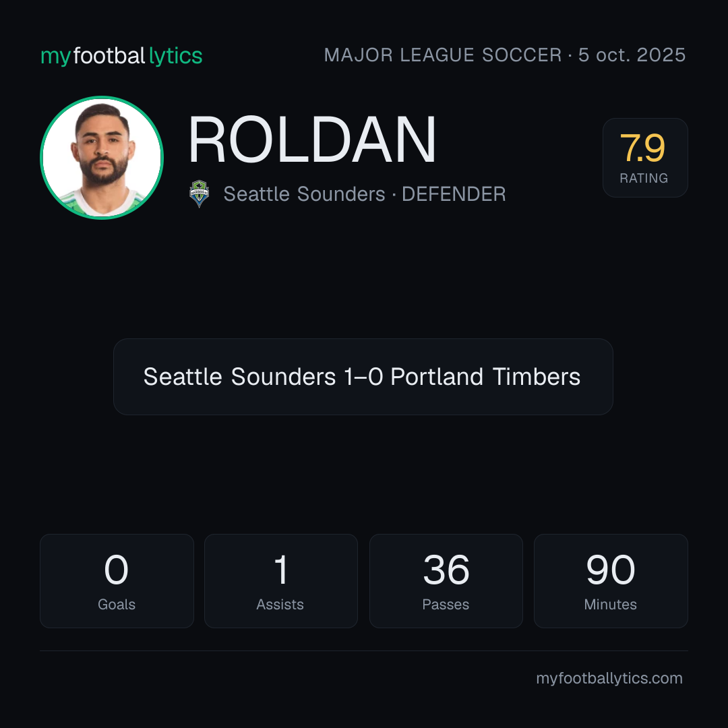Select the Assists stat card

[281, 581]
